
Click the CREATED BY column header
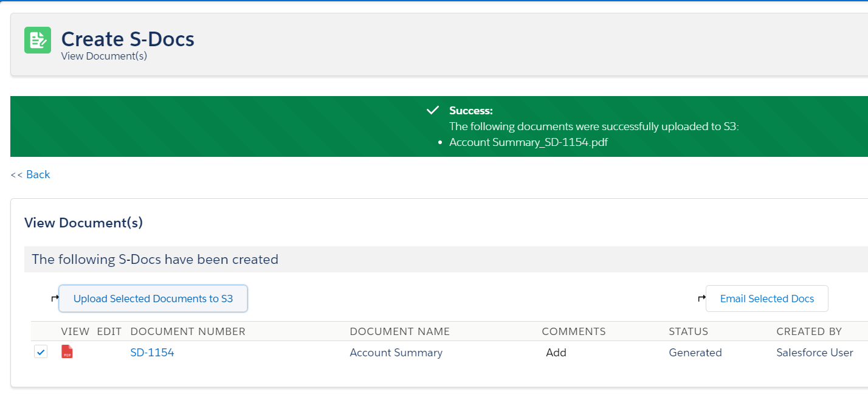[809, 331]
